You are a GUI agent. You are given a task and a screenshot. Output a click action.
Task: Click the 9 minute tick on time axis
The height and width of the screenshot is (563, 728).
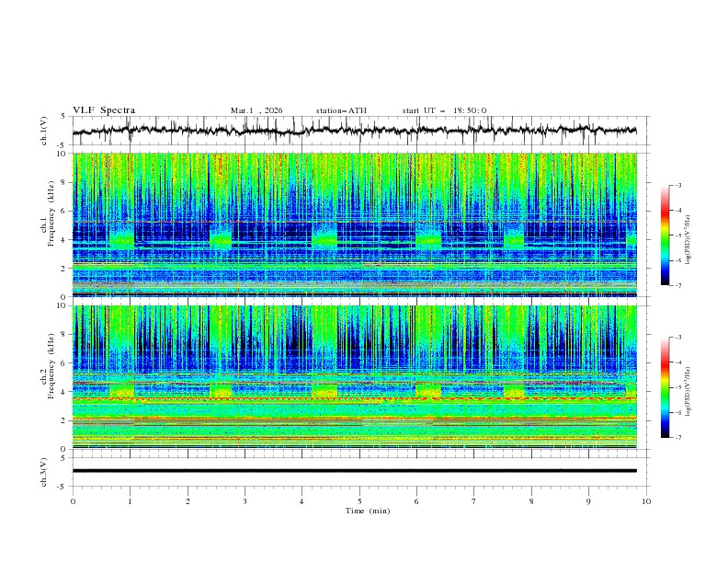588,501
